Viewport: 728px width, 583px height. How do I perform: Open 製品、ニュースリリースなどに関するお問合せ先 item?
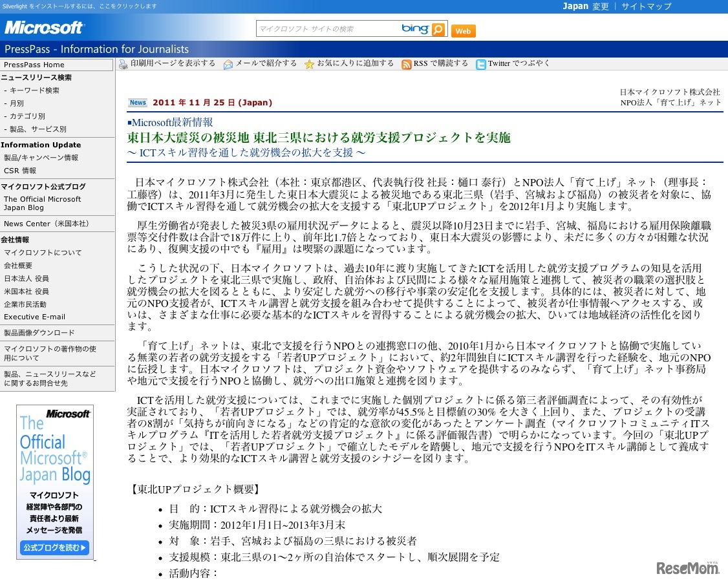click(50, 378)
